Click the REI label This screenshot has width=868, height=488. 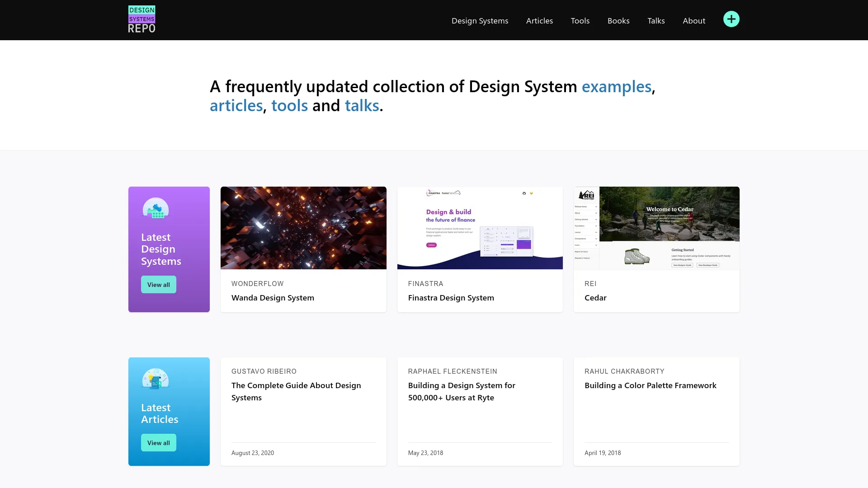coord(590,284)
